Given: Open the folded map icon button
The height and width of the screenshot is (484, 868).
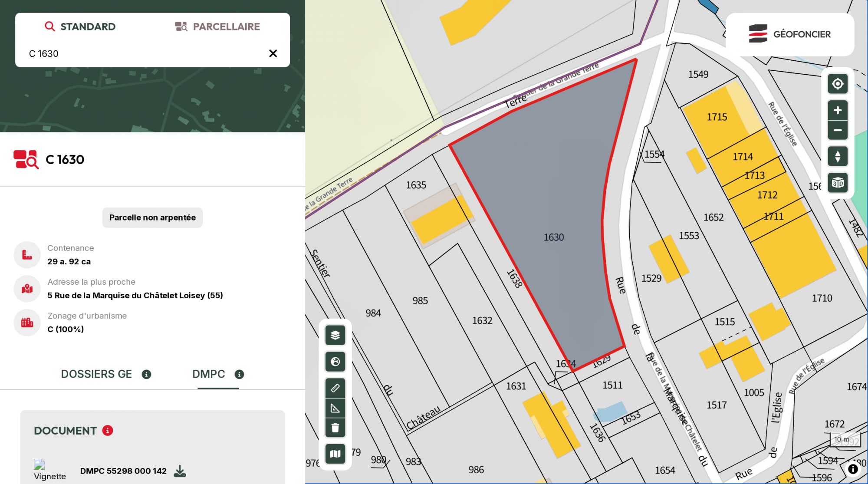Looking at the screenshot, I should coord(335,454).
